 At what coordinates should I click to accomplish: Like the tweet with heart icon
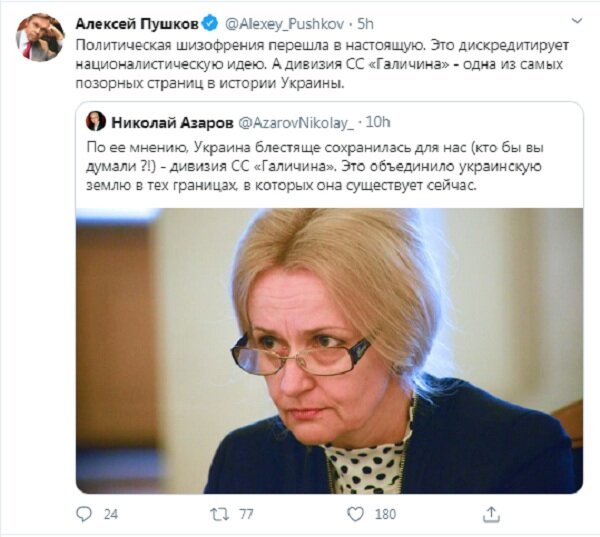[x=355, y=514]
